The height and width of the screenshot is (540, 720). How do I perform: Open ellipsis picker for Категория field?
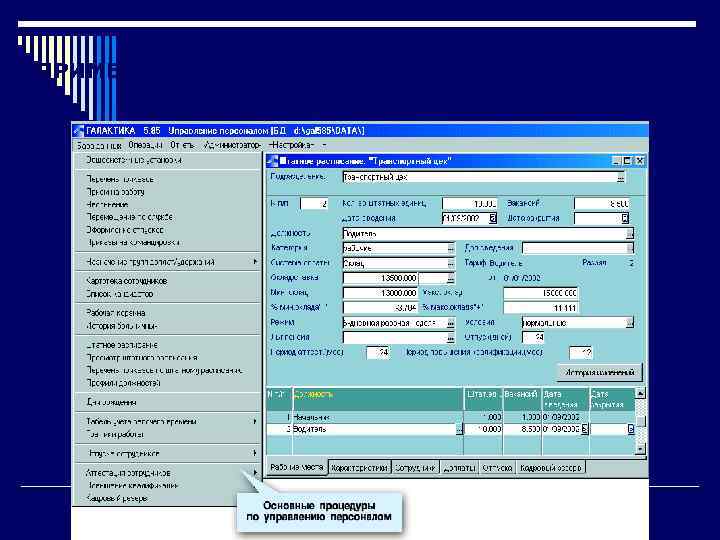coord(450,248)
